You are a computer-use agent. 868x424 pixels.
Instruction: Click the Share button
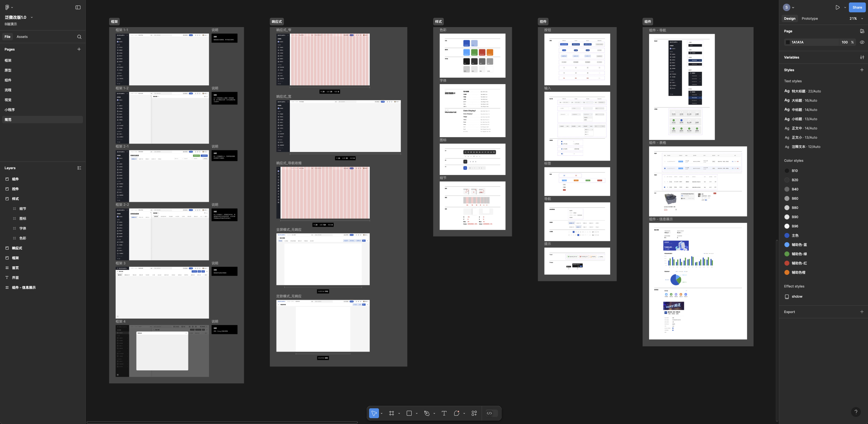(857, 7)
